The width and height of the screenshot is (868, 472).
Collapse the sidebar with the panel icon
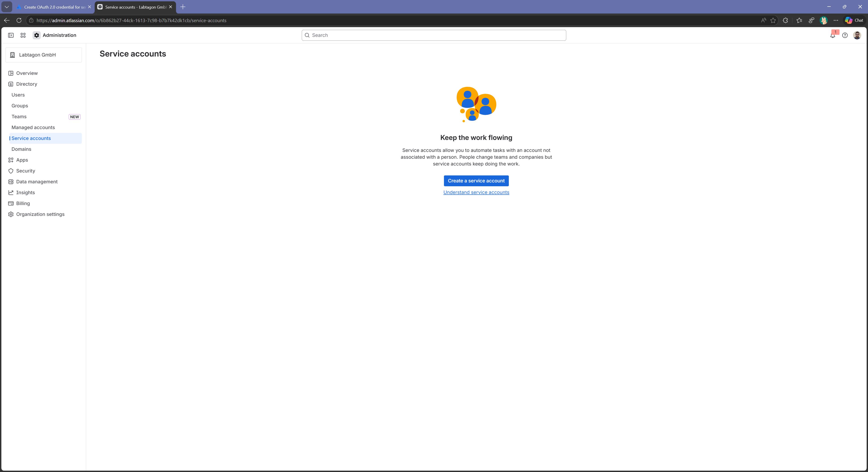coord(11,35)
